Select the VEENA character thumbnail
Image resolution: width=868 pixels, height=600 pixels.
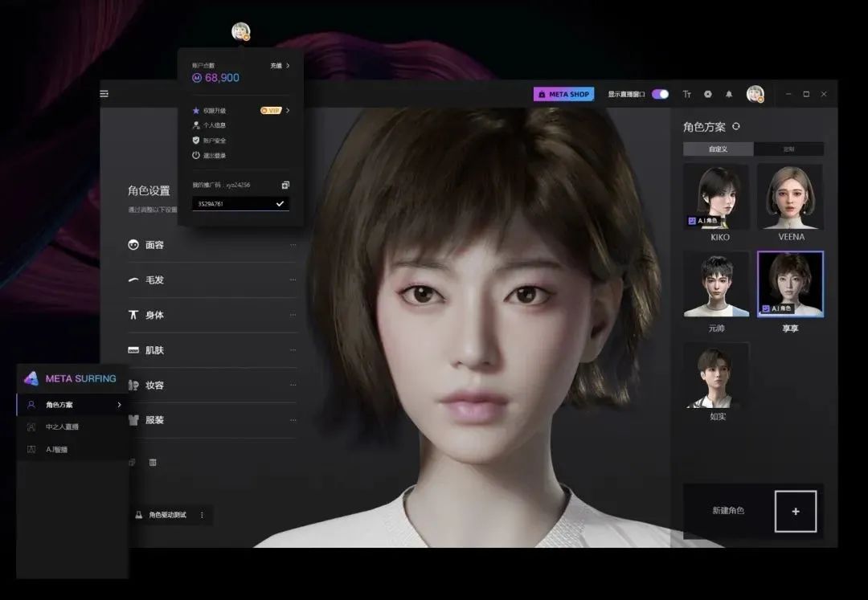(x=790, y=197)
